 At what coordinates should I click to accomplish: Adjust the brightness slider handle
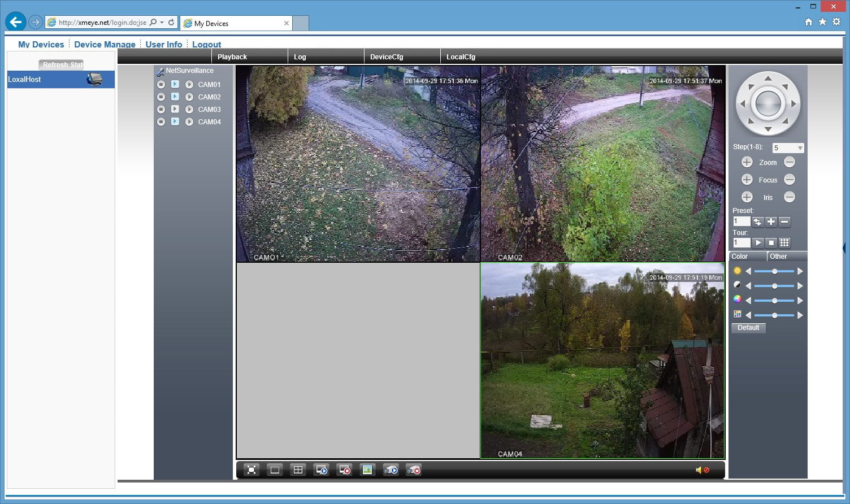pyautogui.click(x=774, y=271)
